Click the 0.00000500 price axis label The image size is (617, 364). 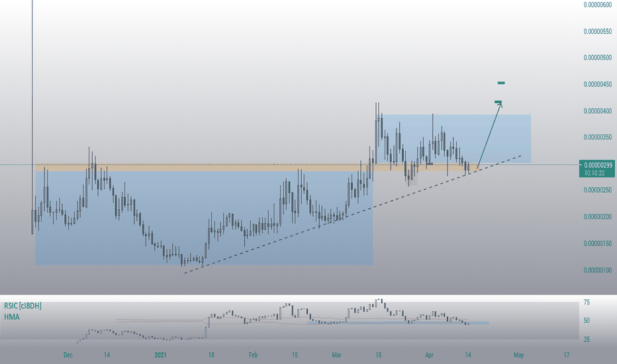(x=598, y=58)
